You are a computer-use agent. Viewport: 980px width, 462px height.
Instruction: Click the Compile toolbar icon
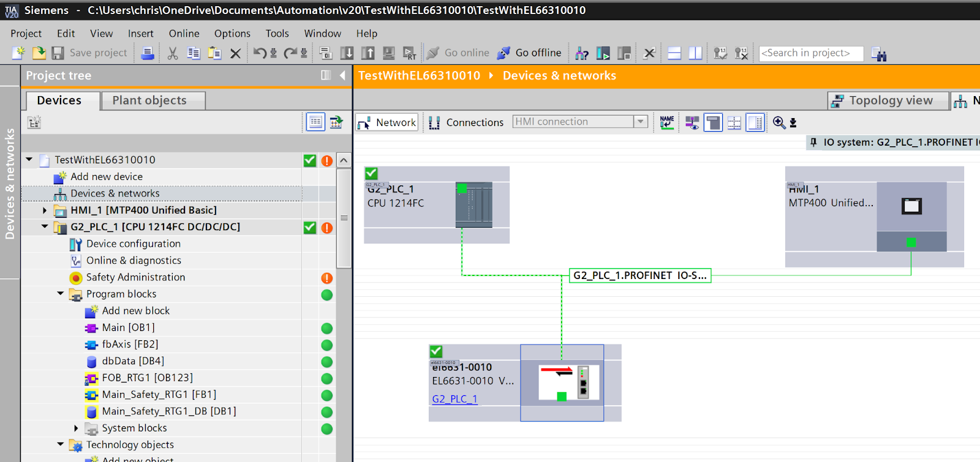pos(326,53)
